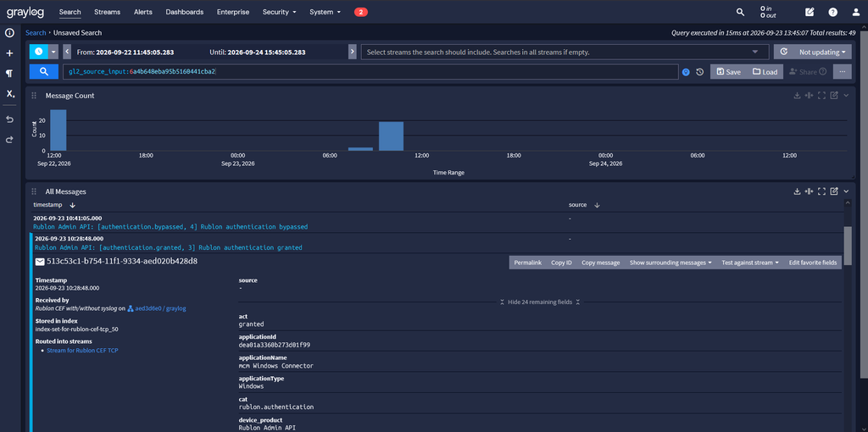The width and height of the screenshot is (868, 432).
Task: Click the notification badge showing 2
Action: 361,12
